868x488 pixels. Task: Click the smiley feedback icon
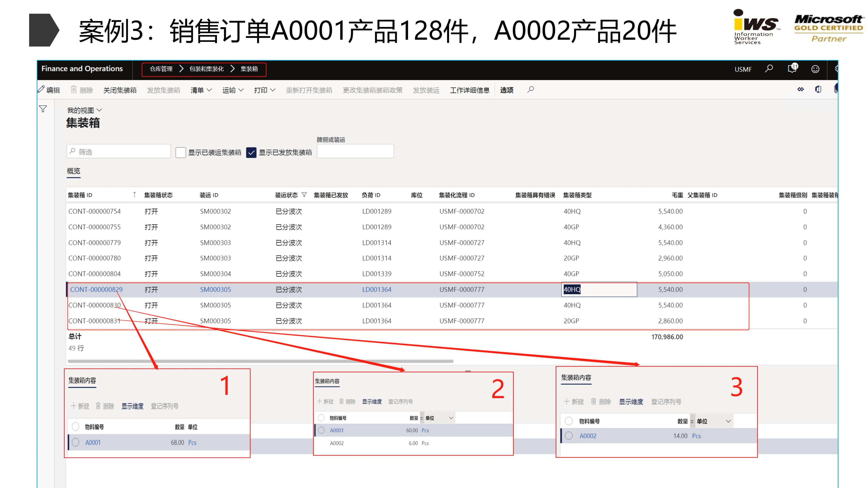pos(815,69)
